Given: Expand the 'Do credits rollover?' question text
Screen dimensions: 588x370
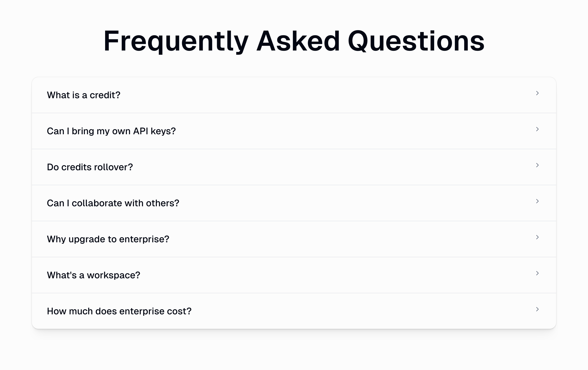Looking at the screenshot, I should point(90,167).
